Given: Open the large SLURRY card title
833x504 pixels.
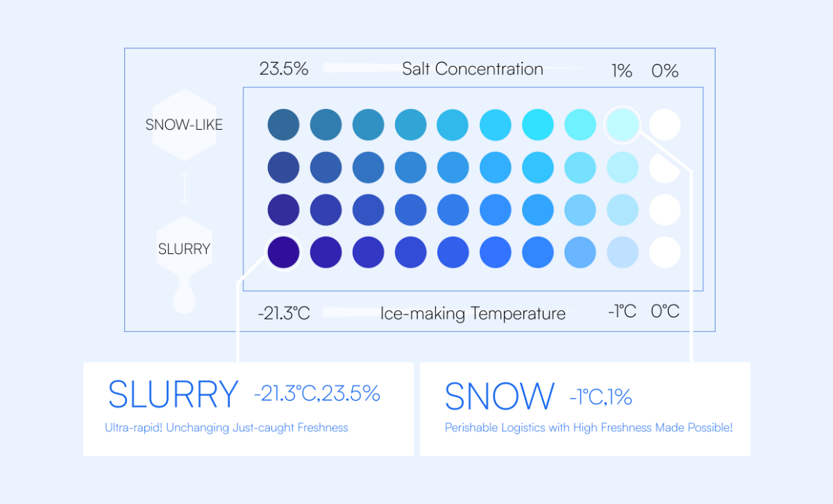Looking at the screenshot, I should click(x=173, y=395).
